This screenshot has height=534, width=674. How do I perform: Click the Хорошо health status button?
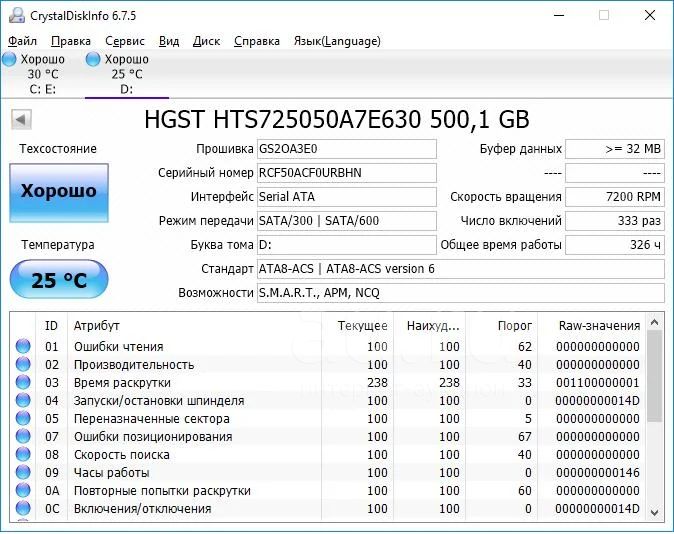[59, 192]
